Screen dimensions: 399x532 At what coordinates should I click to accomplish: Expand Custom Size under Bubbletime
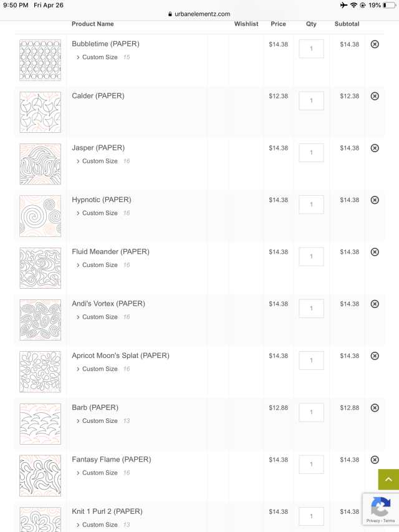[x=99, y=57]
